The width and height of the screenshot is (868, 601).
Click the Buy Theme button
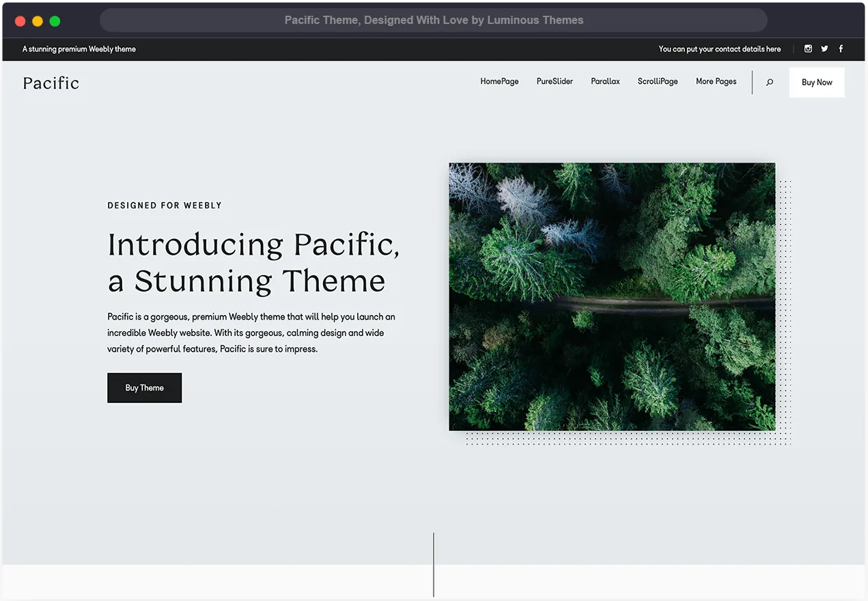click(x=145, y=388)
